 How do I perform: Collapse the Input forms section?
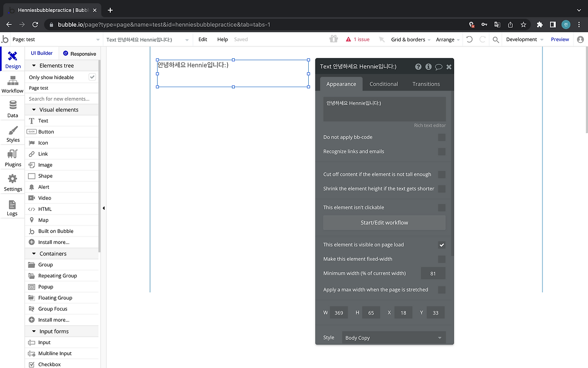tap(62, 331)
